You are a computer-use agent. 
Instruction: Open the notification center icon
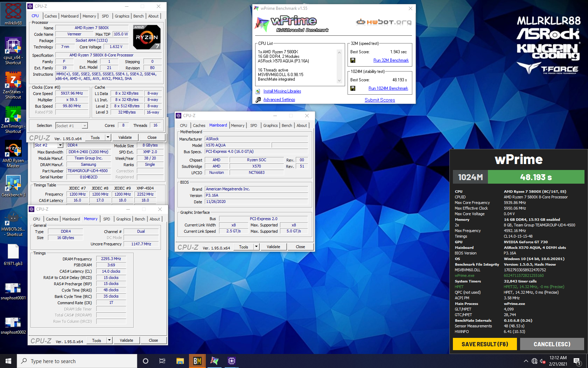pyautogui.click(x=577, y=361)
